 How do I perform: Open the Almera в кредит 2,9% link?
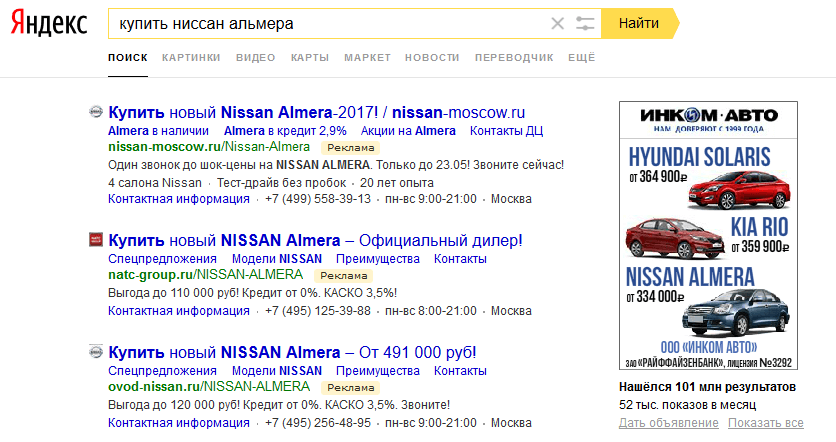(285, 131)
